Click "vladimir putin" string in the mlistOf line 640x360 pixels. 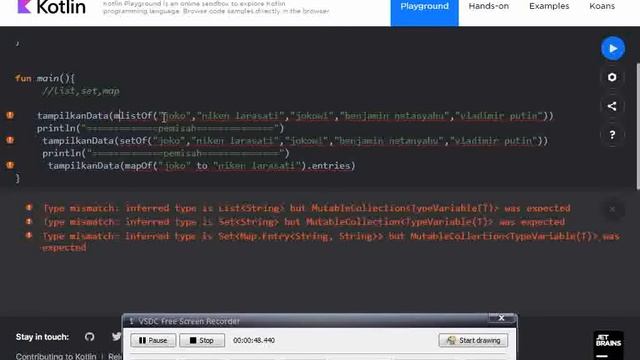(x=499, y=116)
